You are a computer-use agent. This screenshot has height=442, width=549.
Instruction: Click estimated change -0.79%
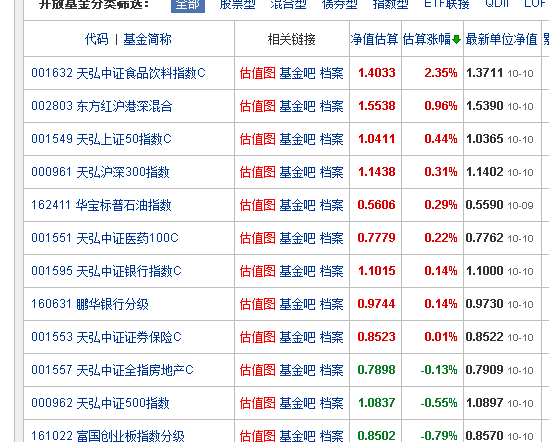[x=439, y=436]
